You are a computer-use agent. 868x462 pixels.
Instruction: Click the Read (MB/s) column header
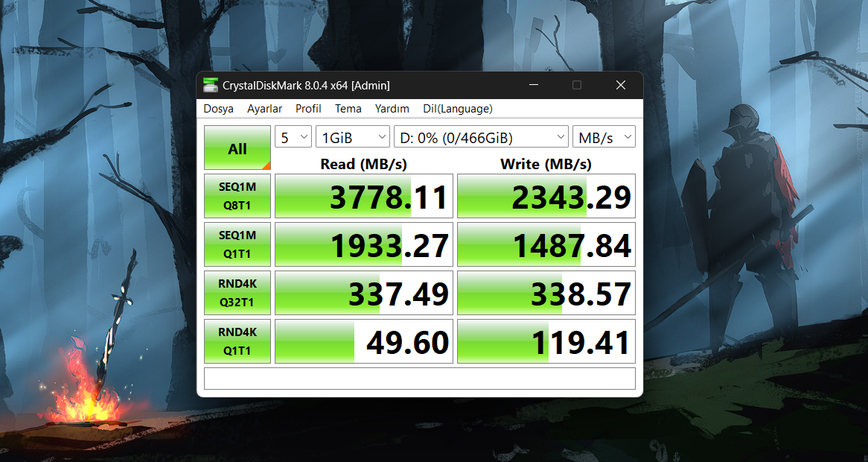[364, 164]
